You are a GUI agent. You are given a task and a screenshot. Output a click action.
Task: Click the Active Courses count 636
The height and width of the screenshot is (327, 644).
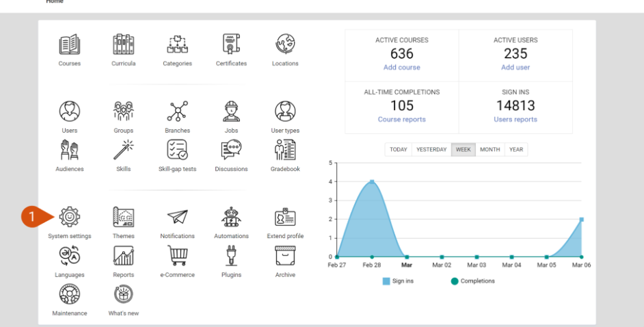point(402,53)
